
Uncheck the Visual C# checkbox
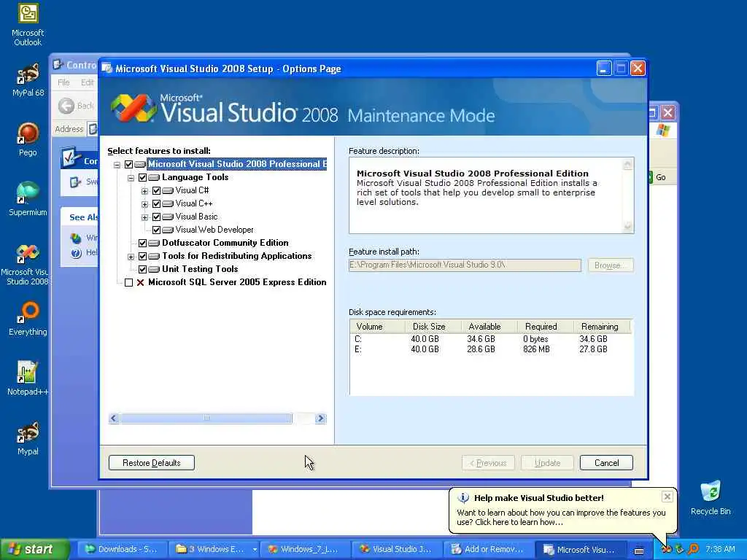coord(156,190)
